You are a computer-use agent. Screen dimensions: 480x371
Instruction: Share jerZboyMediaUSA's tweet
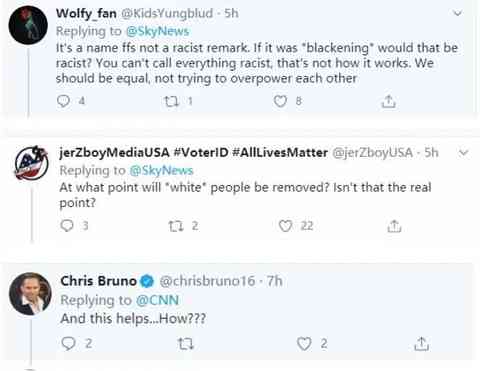tap(394, 226)
